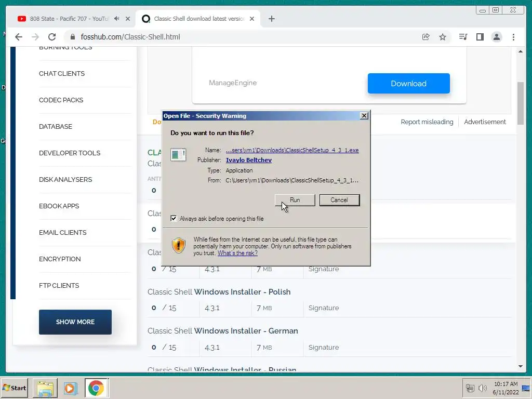This screenshot has width=532, height=399.
Task: Open Windows Explorer from taskbar
Action: pos(45,388)
